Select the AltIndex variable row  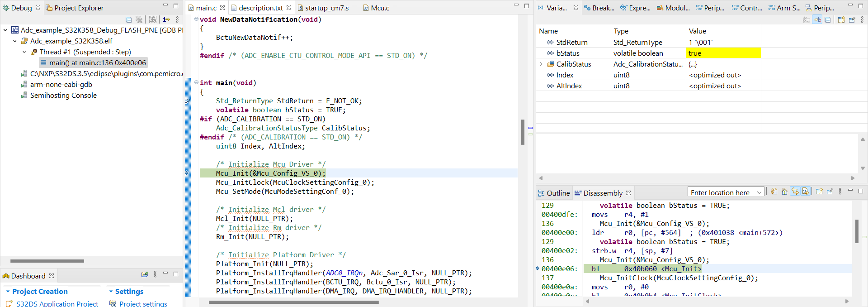(649, 86)
